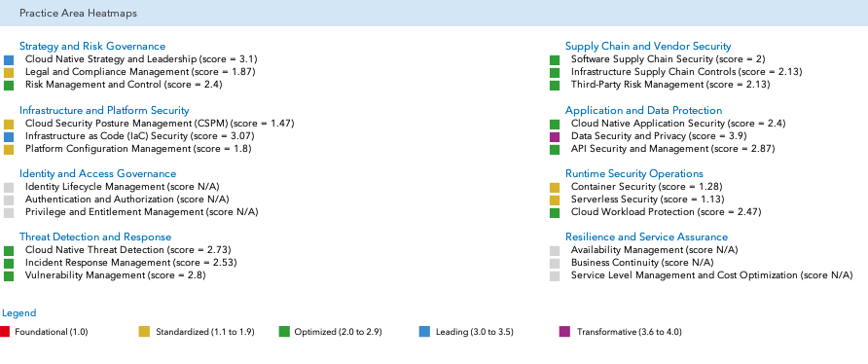868x364 pixels.
Task: Click the purple Transformative legend swatch
Action: click(x=564, y=332)
